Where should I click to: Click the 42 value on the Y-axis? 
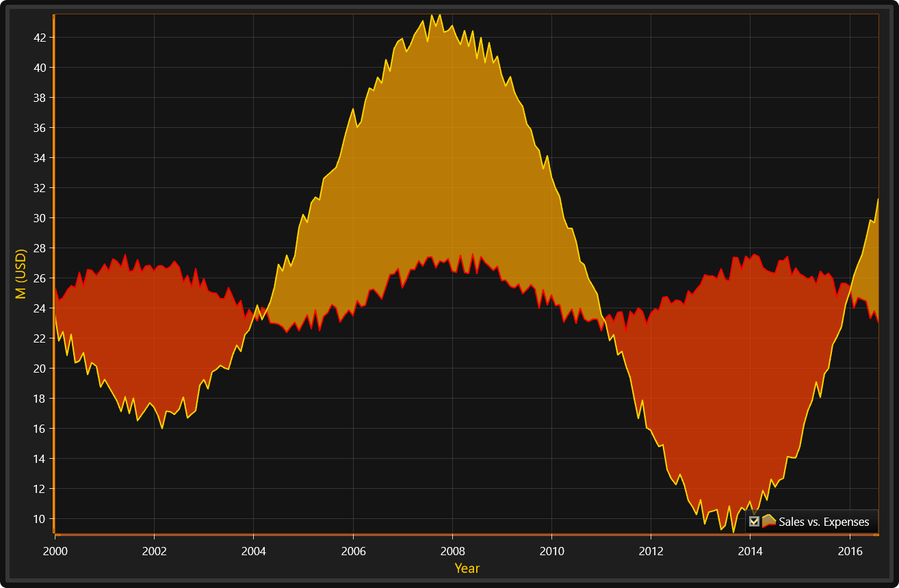pos(40,38)
